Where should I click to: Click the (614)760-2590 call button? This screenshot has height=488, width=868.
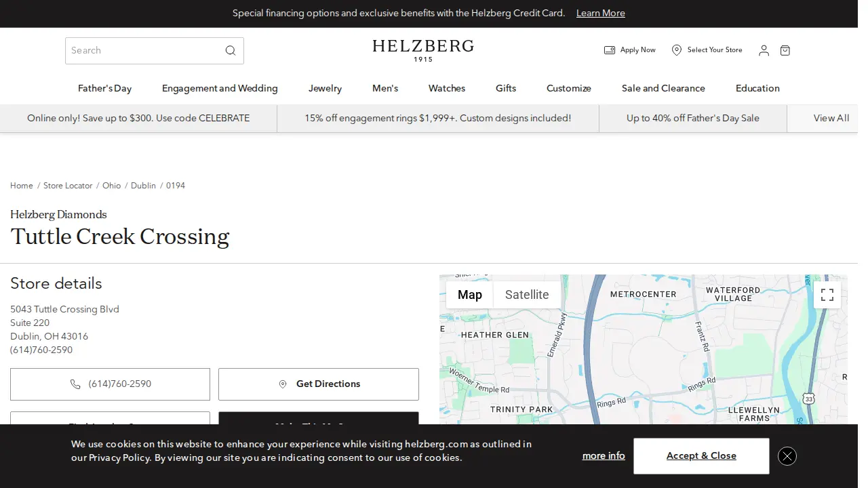click(x=110, y=384)
